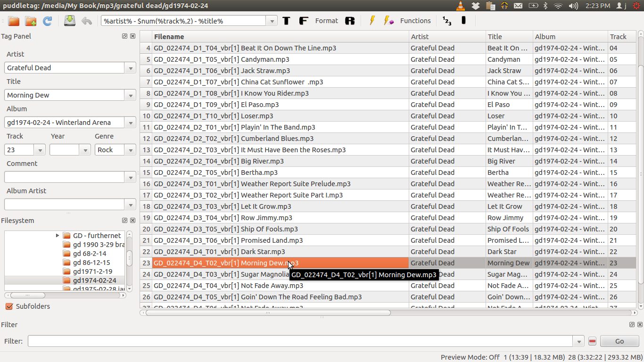
Task: Open the Dropbox tray icon
Action: point(475,6)
